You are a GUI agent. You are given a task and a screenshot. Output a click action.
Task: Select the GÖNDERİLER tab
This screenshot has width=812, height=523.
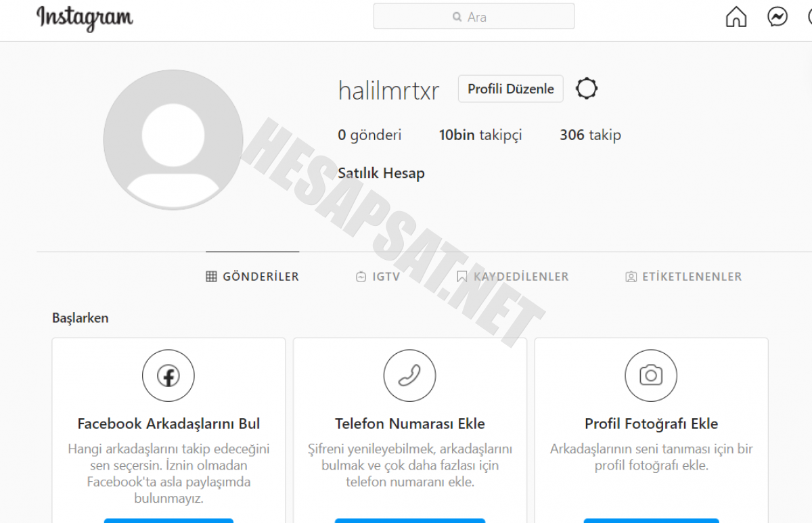252,277
